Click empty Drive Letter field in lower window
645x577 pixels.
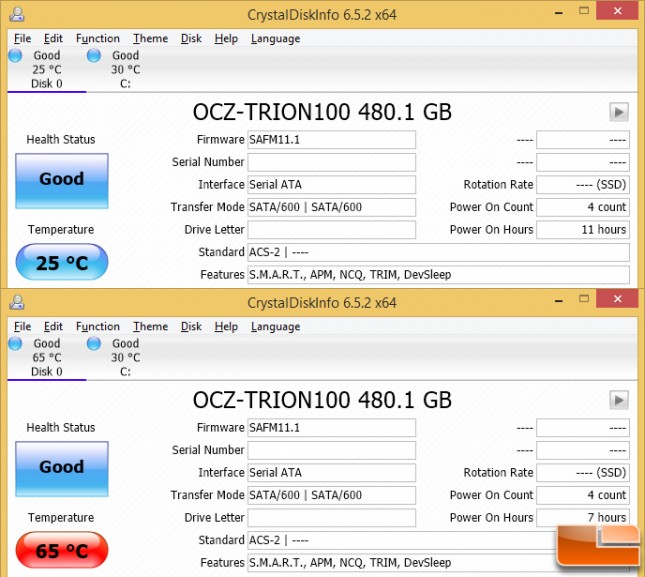pyautogui.click(x=332, y=517)
